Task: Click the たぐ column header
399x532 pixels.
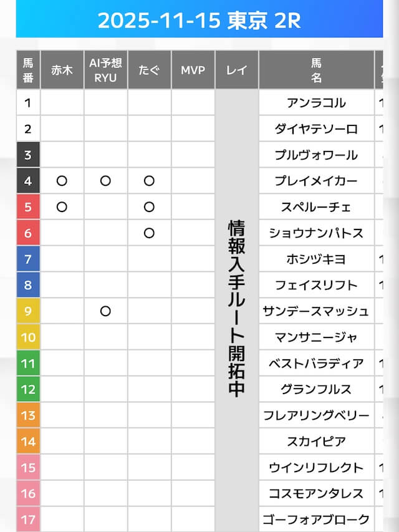Action: click(149, 70)
